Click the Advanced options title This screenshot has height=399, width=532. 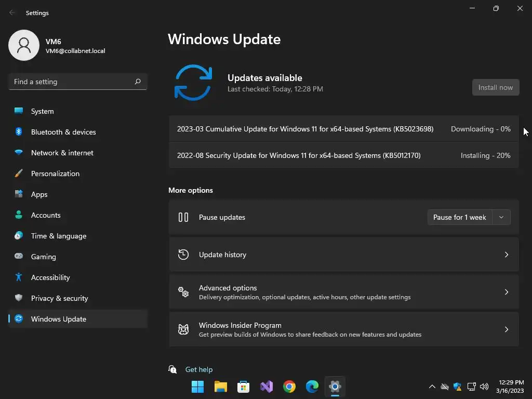[228, 288]
